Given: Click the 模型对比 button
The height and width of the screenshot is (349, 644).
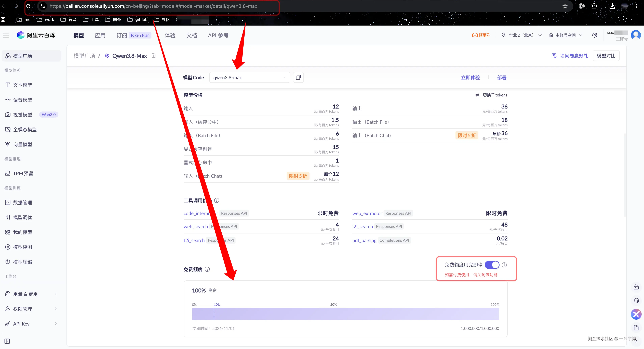Looking at the screenshot, I should (x=606, y=56).
